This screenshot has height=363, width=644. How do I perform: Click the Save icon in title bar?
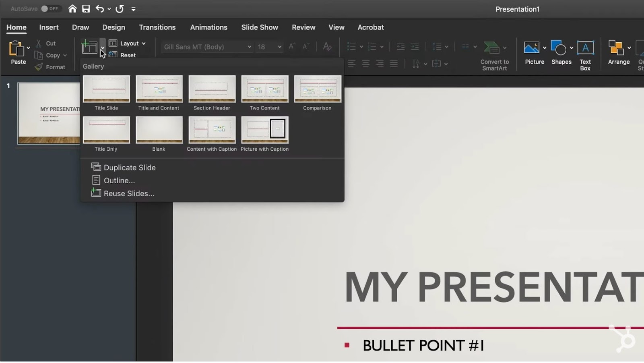click(x=86, y=9)
